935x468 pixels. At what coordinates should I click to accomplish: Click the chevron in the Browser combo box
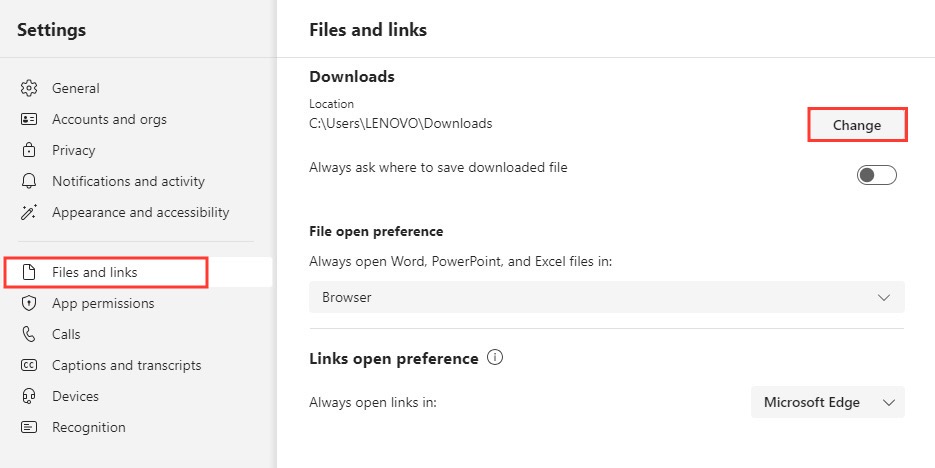click(x=884, y=297)
